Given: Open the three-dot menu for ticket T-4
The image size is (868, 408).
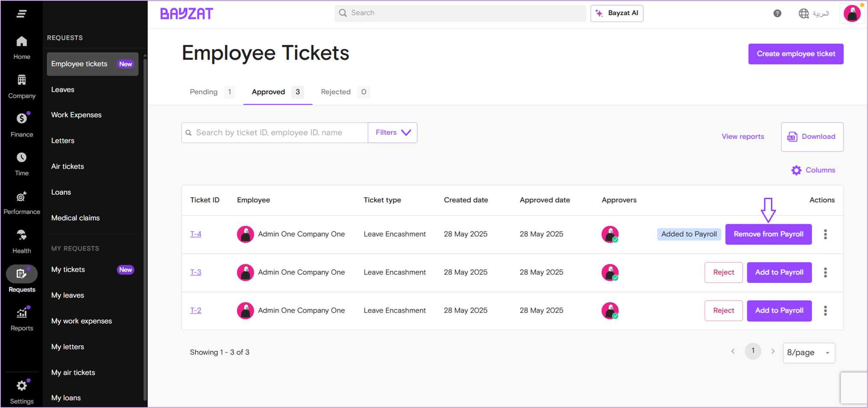Looking at the screenshot, I should [x=826, y=234].
